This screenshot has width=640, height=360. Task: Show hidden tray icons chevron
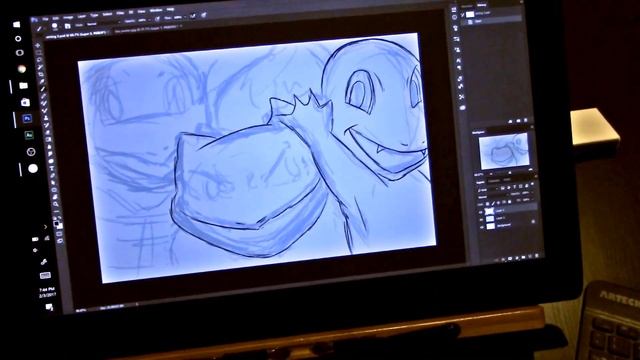click(x=45, y=227)
